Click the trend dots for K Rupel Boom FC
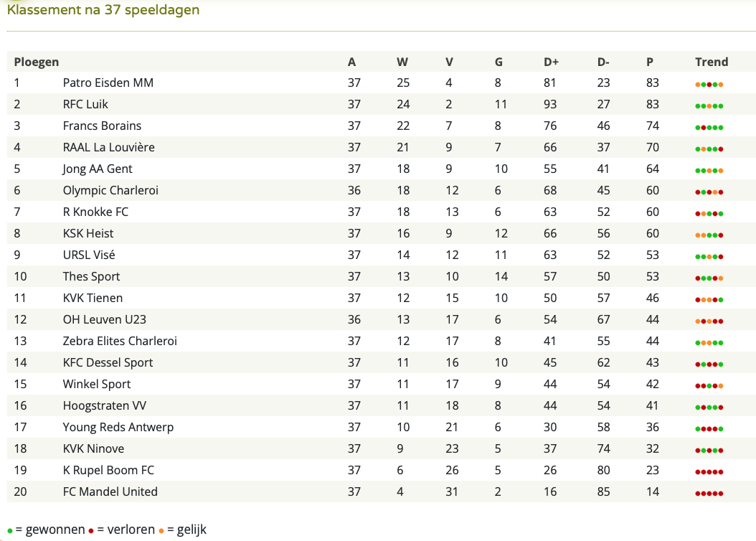 click(709, 472)
